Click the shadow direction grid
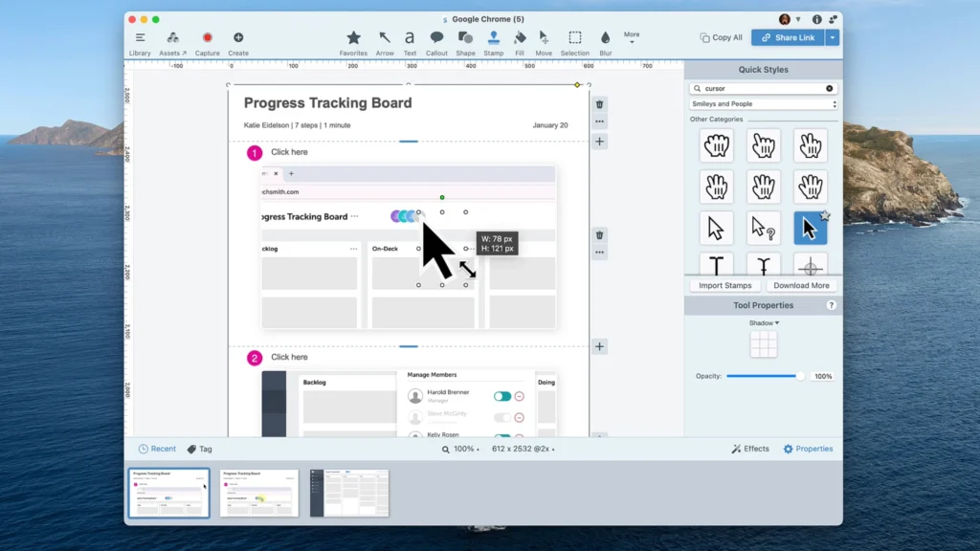 (763, 344)
